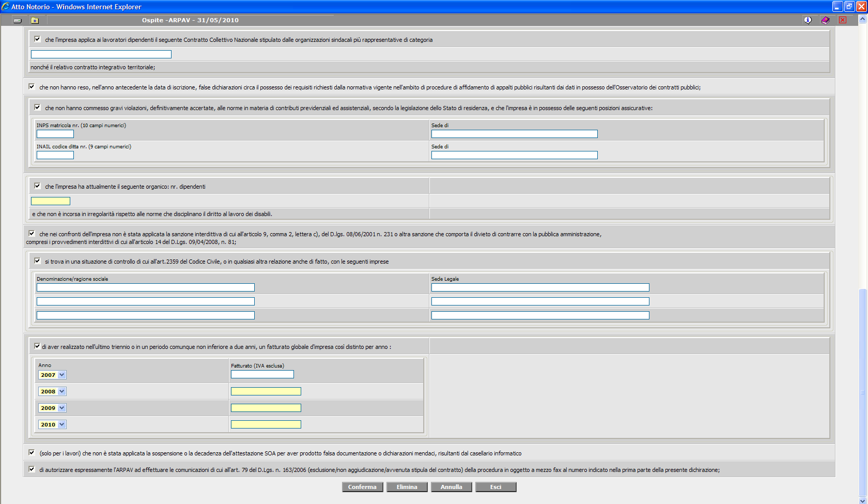Click the yellow Fatturato field for 2010
Viewport: 868px width, 504px height.
coord(266,424)
